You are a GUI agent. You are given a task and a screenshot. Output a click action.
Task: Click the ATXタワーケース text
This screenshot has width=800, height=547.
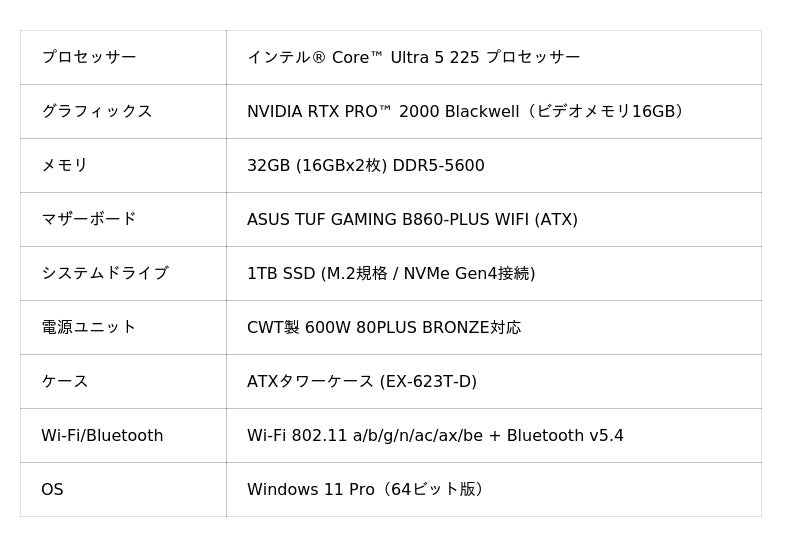click(x=310, y=382)
